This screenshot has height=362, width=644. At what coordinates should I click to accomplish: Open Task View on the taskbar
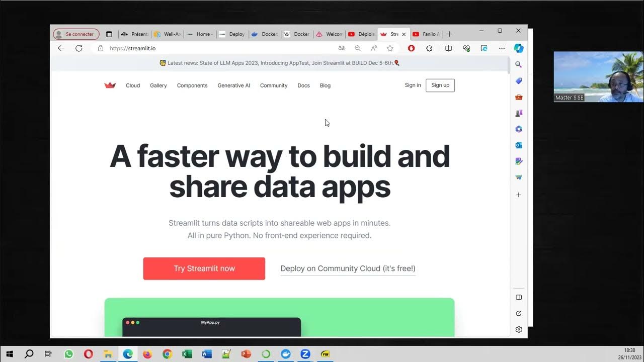click(48, 354)
